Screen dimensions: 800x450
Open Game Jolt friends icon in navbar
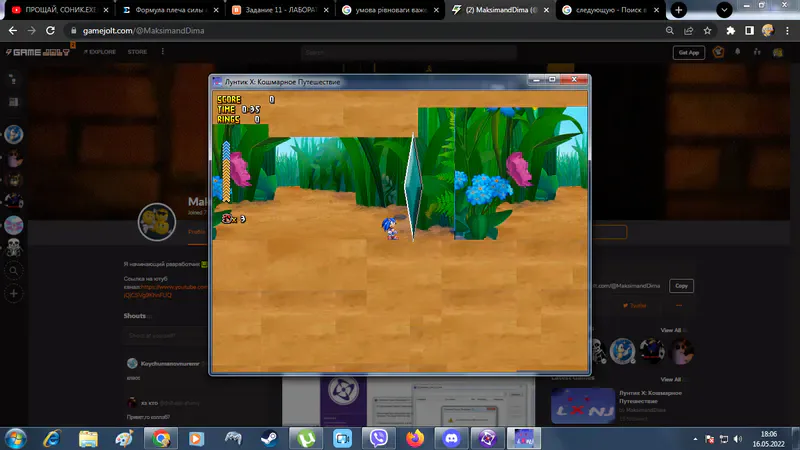click(x=757, y=52)
